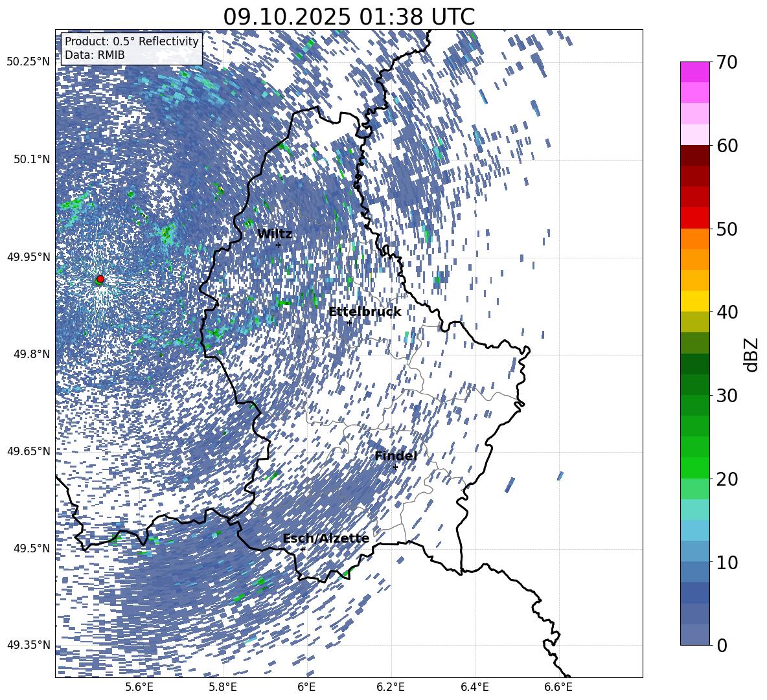This screenshot has width=767, height=700.
Task: Click the colorbar tick value 20
Action: (x=727, y=479)
